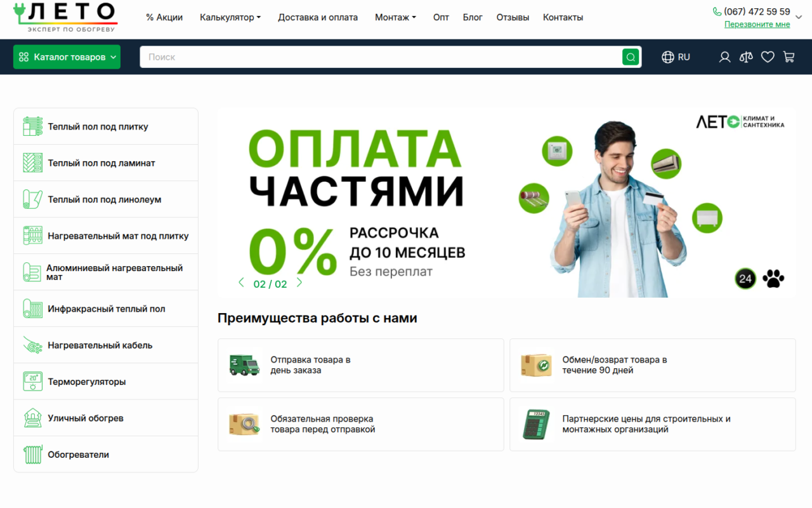Go to next banner slide arrow
The height and width of the screenshot is (508, 812).
[299, 283]
